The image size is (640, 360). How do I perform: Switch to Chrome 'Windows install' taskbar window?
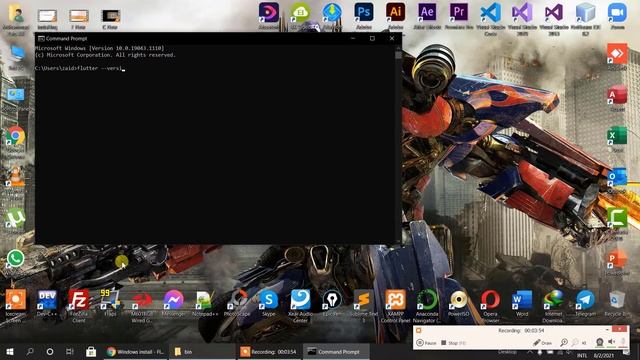[135, 351]
